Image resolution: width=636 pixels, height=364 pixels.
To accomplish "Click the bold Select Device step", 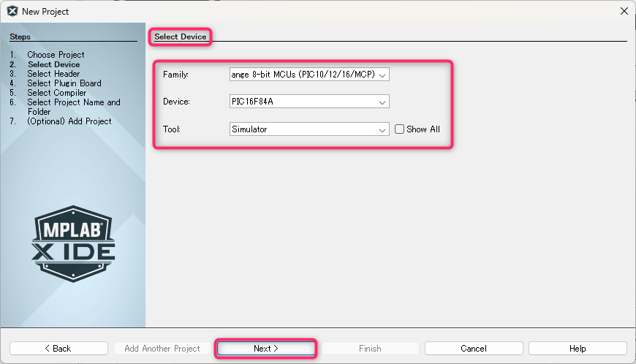I will click(53, 64).
